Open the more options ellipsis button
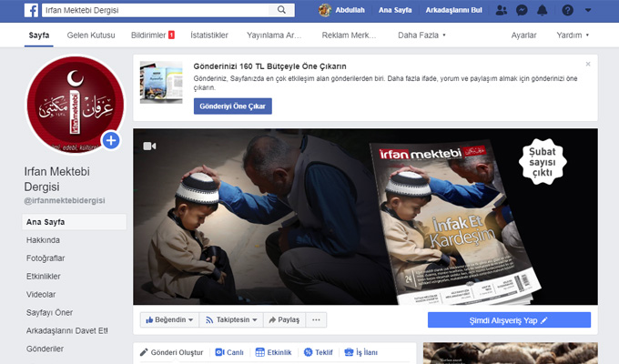619x364 pixels. [x=316, y=319]
